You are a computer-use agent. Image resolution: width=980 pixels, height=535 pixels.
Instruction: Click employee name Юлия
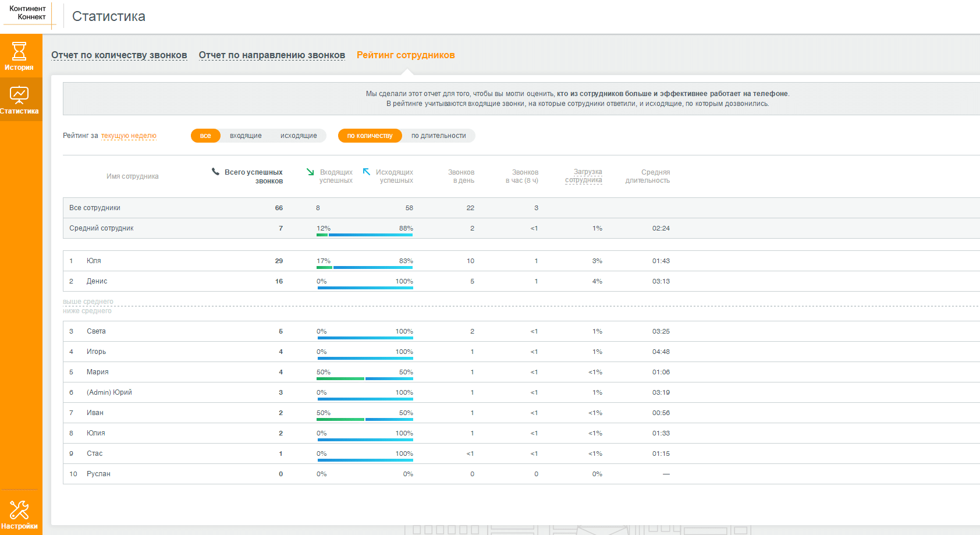pyautogui.click(x=95, y=433)
